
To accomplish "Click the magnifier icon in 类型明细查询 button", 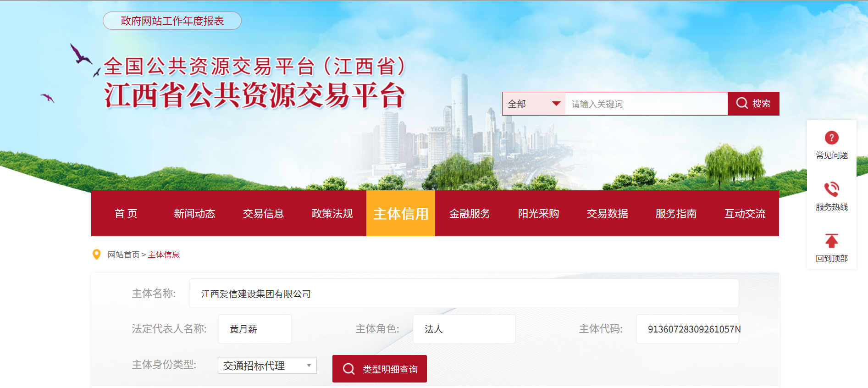I will pos(348,369).
